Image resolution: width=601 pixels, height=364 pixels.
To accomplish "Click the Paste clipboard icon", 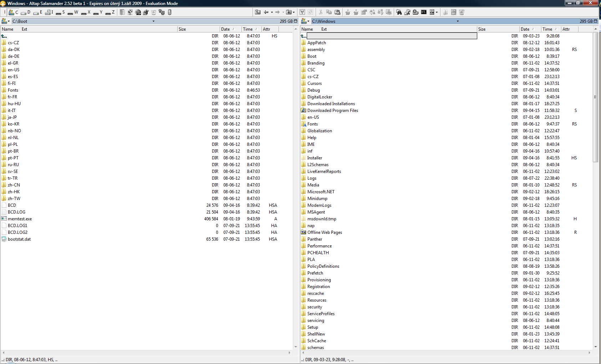I will pos(337,12).
